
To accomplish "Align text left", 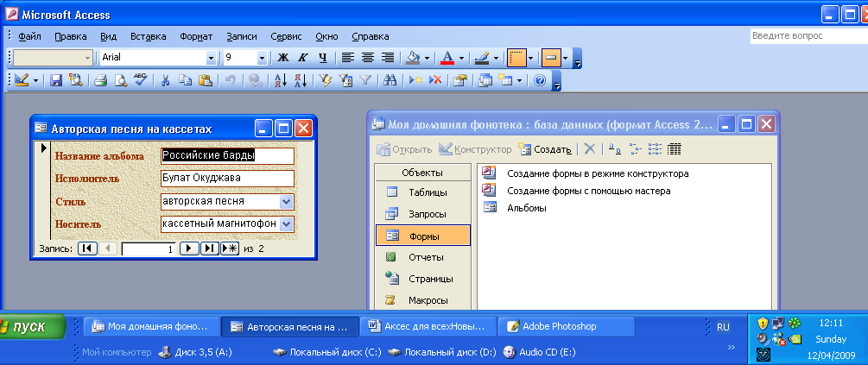I will pyautogui.click(x=348, y=58).
